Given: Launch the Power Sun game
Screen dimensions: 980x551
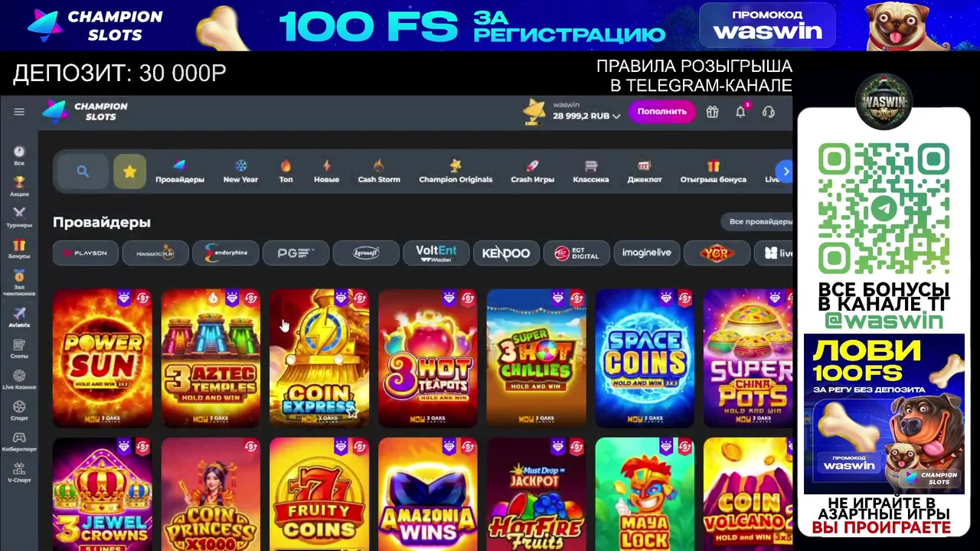Looking at the screenshot, I should [x=102, y=357].
